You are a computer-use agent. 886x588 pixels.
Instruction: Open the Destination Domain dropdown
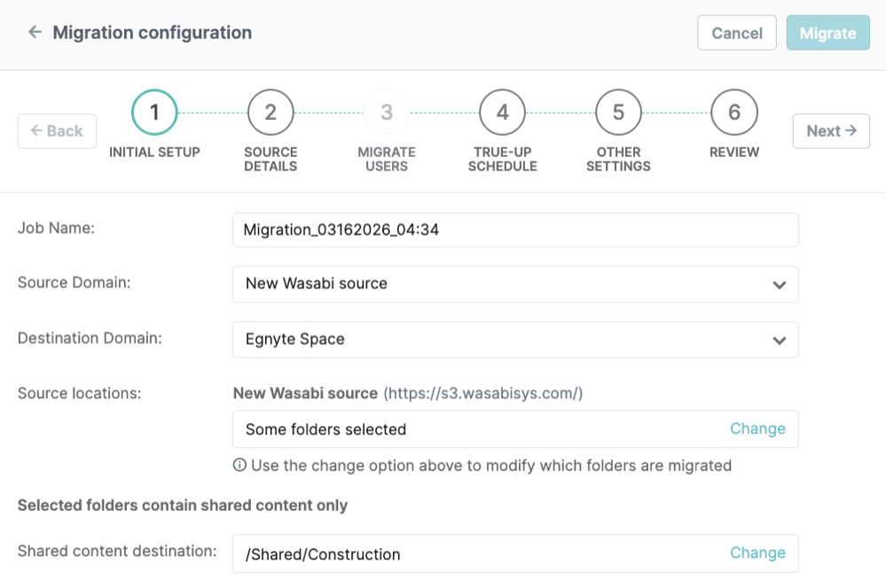(514, 339)
